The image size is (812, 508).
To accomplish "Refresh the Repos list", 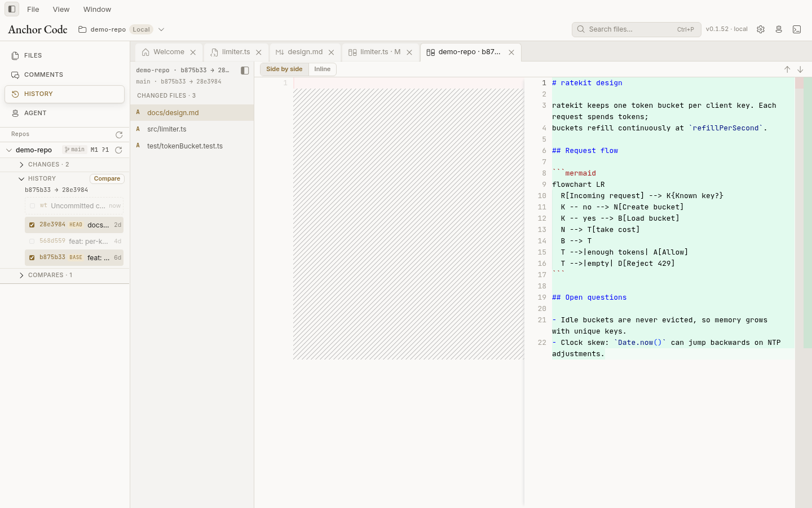I will [x=119, y=134].
